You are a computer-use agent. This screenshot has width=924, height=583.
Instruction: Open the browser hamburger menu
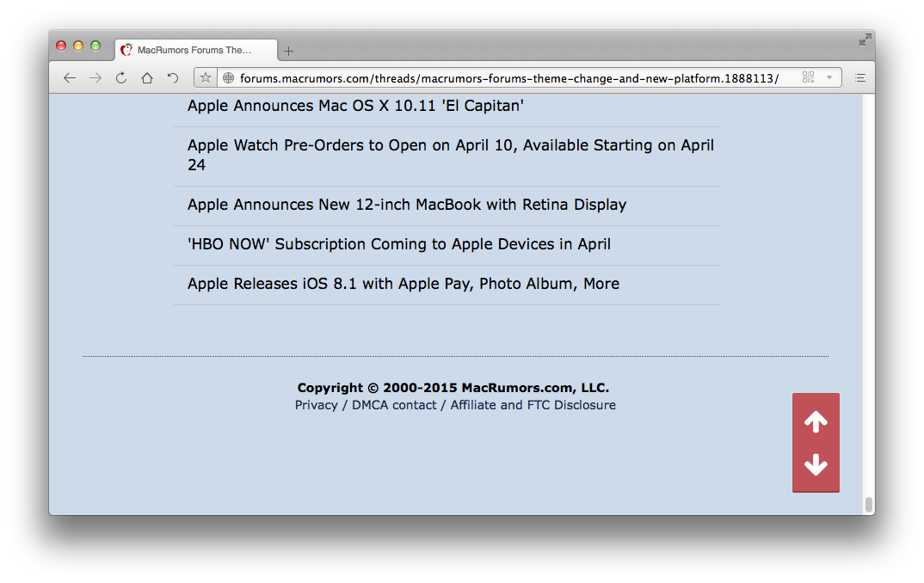[859, 77]
